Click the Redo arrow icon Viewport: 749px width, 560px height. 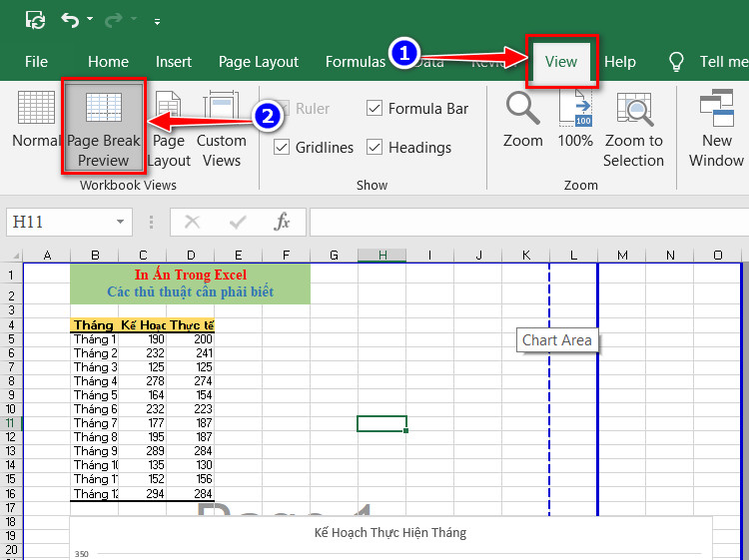pos(114,20)
